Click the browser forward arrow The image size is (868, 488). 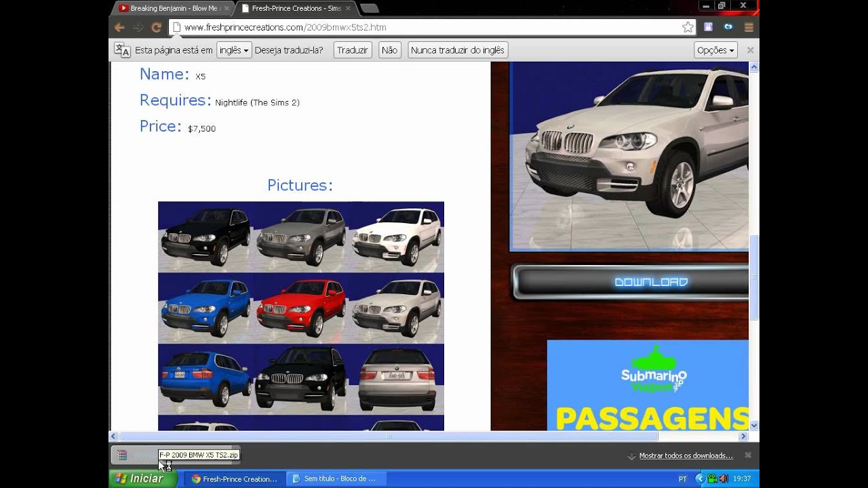point(138,27)
